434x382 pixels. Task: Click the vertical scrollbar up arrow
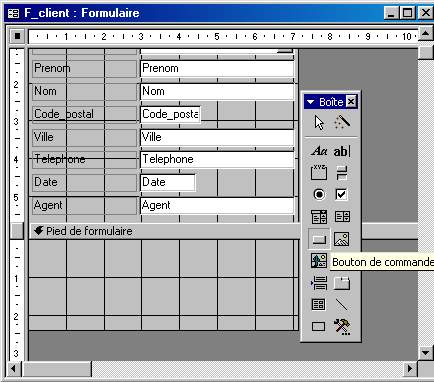(x=426, y=33)
